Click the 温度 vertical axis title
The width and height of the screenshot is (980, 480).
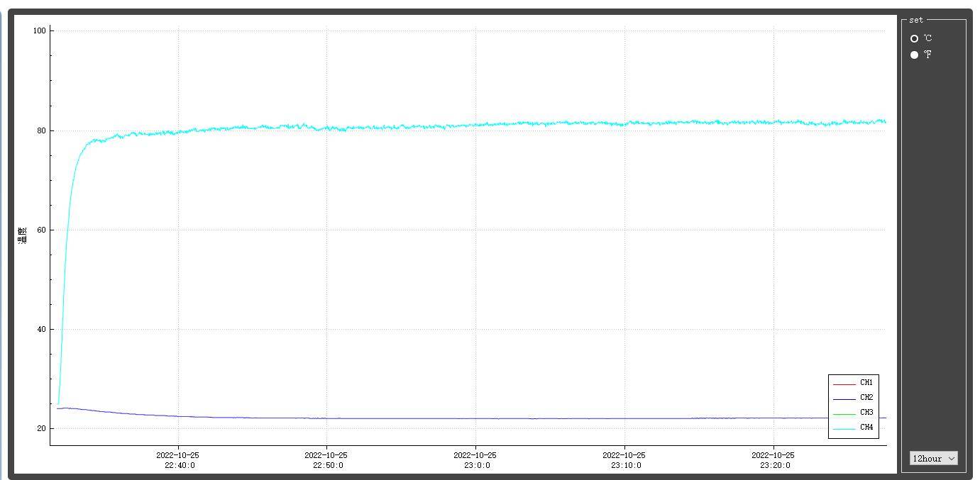click(x=22, y=235)
